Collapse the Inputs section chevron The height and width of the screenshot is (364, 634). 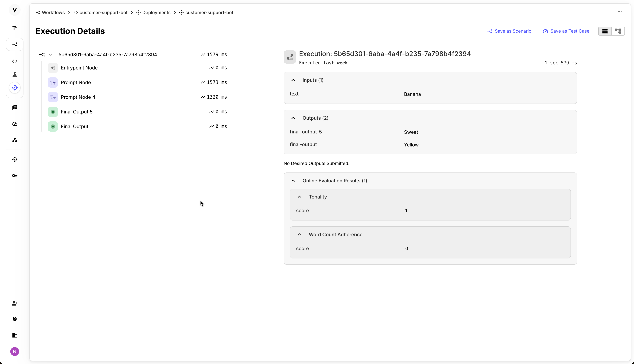point(293,80)
